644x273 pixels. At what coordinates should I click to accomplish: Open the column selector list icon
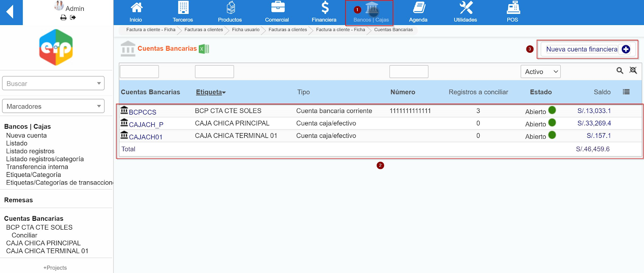coord(626,92)
